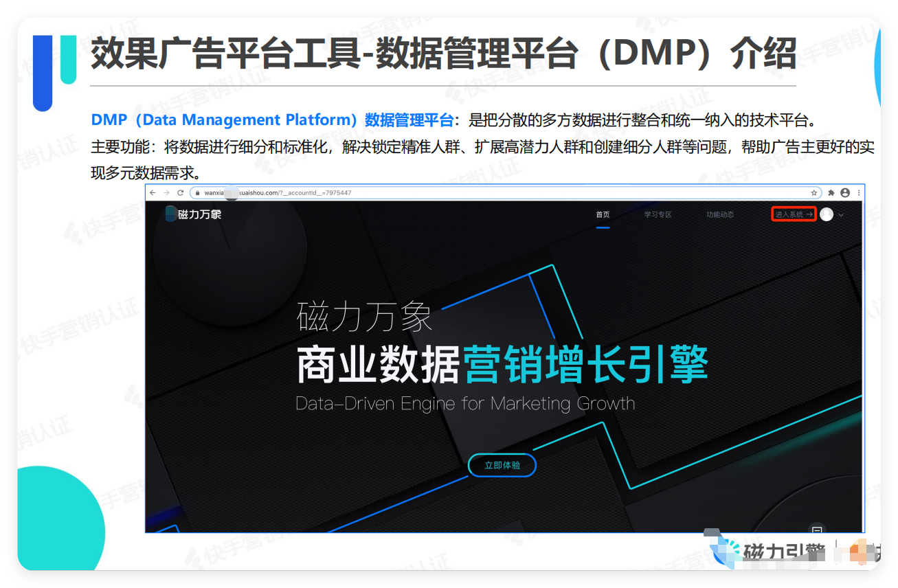Click the 立即体验 button
The height and width of the screenshot is (588, 898).
(502, 465)
